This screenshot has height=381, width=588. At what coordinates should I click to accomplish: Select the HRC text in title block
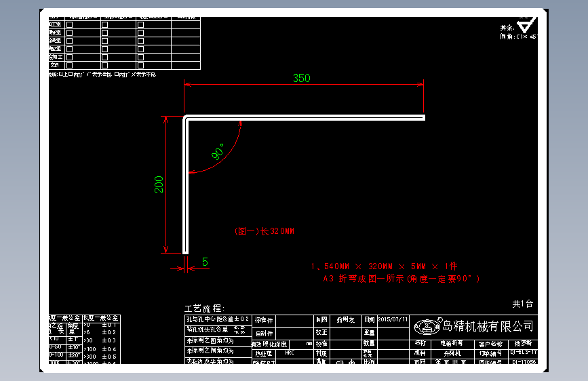290,353
